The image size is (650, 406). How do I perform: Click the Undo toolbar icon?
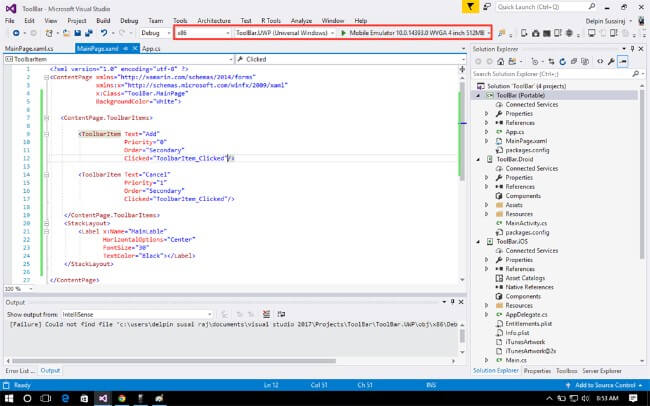point(106,33)
